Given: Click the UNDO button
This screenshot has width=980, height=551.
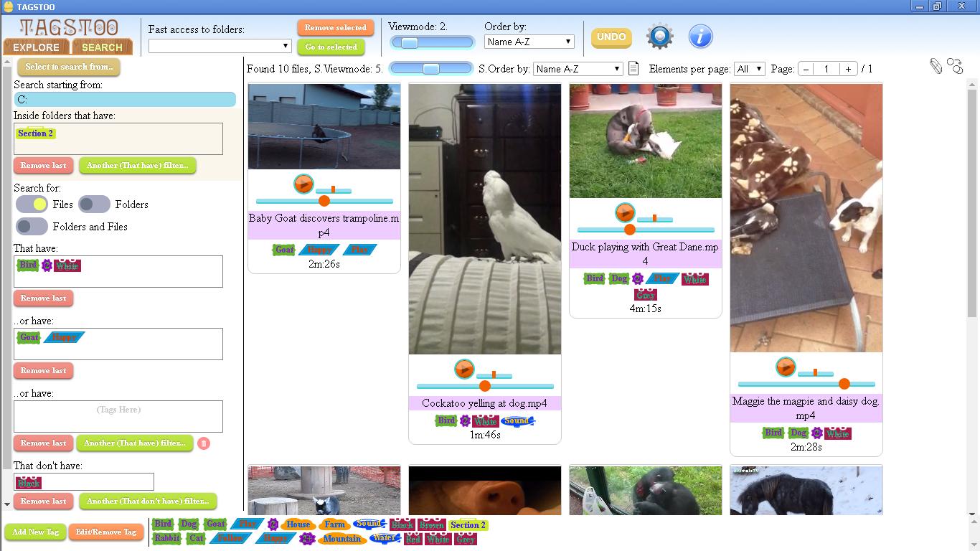Looking at the screenshot, I should point(611,37).
